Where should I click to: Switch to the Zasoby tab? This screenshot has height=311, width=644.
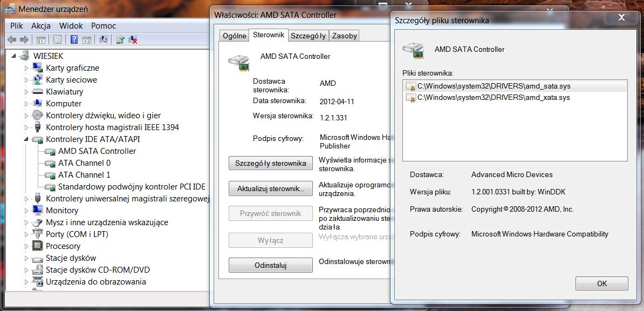click(344, 36)
